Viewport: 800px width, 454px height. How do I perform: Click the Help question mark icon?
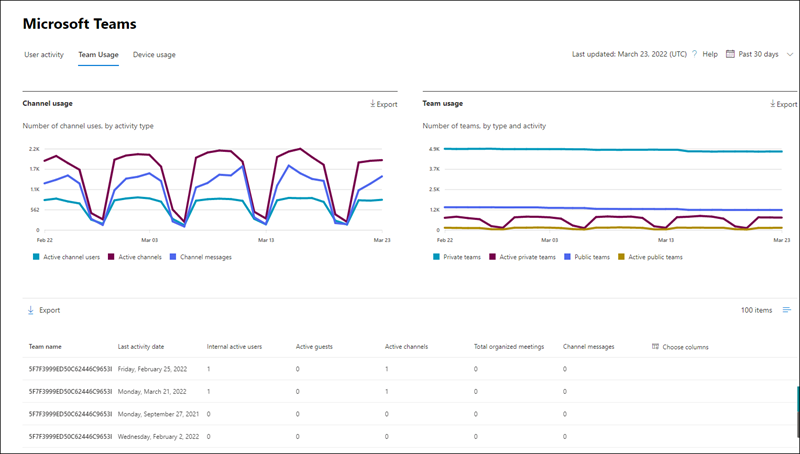(694, 54)
